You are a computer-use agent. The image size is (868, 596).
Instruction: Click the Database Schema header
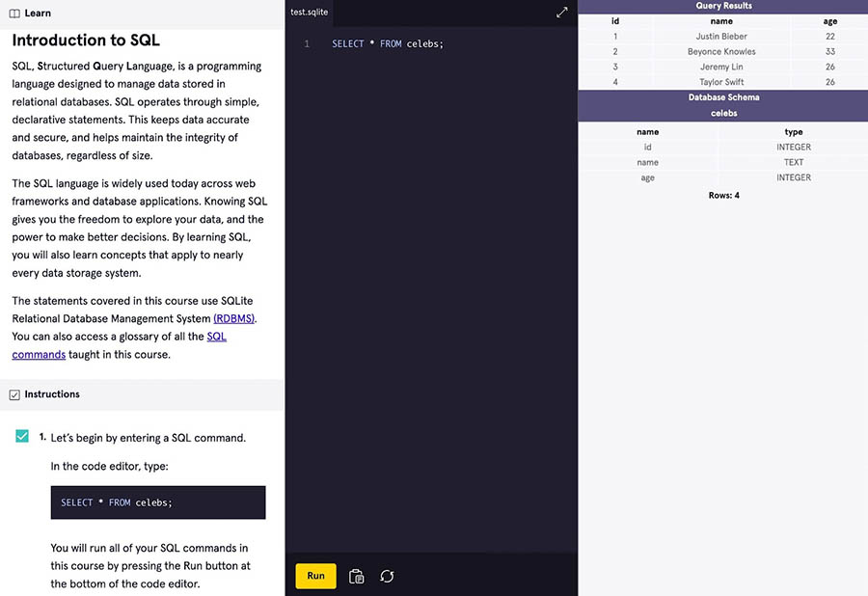[722, 97]
